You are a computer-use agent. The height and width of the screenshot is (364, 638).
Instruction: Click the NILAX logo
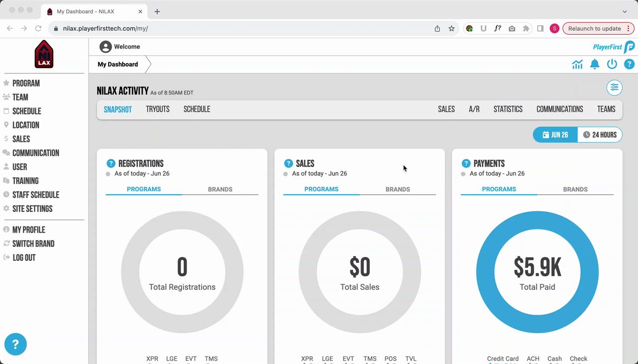tap(44, 54)
